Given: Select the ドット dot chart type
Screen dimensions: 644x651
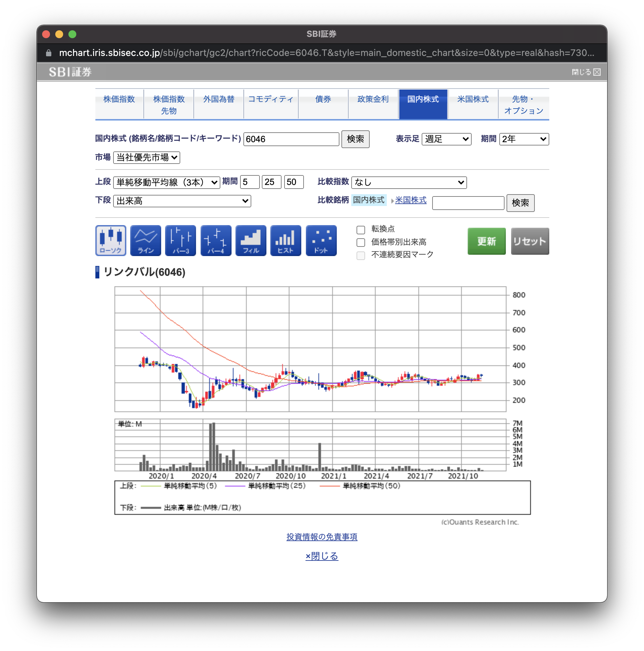Looking at the screenshot, I should (321, 241).
